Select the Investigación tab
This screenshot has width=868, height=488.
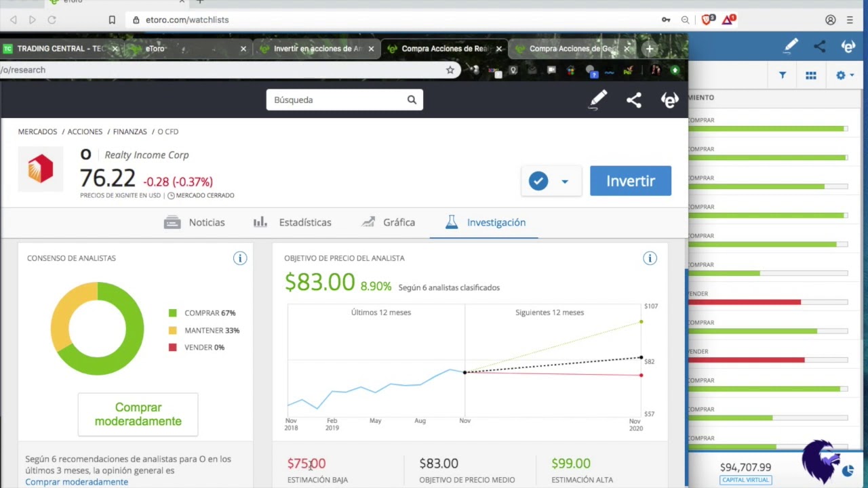point(485,222)
